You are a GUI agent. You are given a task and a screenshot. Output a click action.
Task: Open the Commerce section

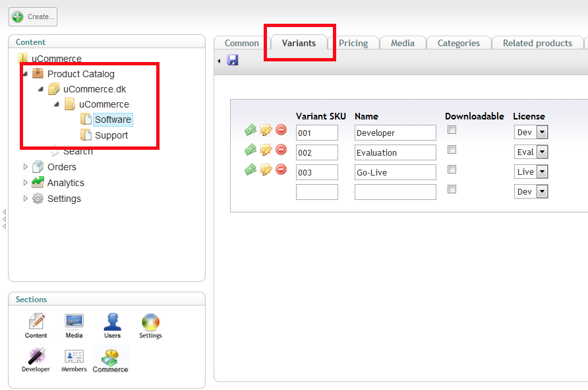pos(110,360)
